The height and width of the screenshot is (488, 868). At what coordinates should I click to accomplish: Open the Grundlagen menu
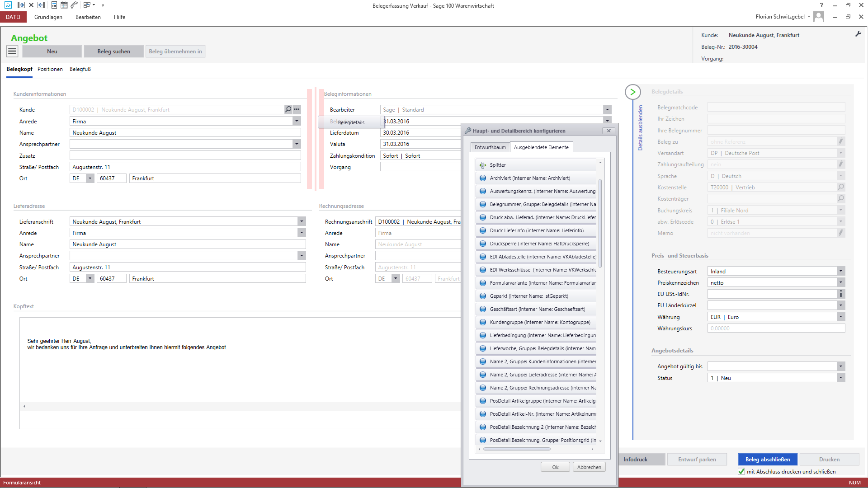coord(48,17)
